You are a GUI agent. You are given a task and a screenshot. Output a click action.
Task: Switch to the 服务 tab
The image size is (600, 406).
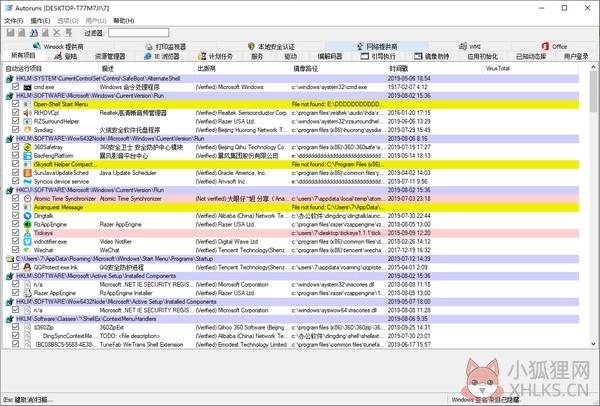[257, 56]
